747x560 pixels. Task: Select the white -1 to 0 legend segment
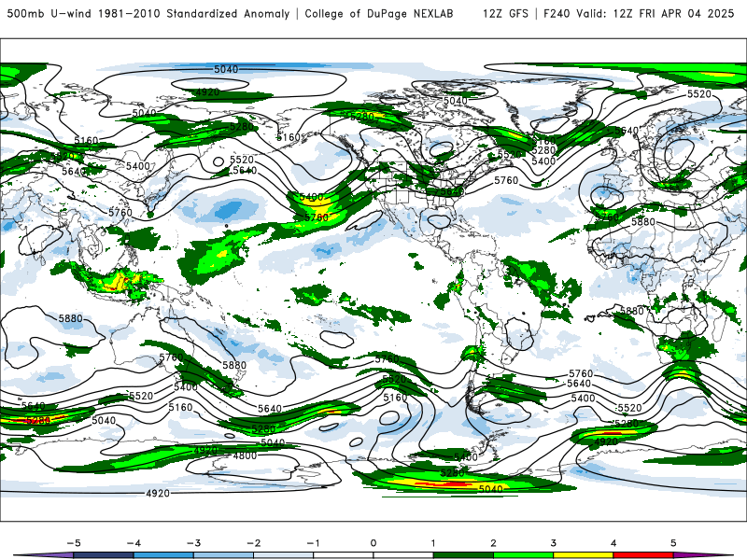tap(344, 555)
